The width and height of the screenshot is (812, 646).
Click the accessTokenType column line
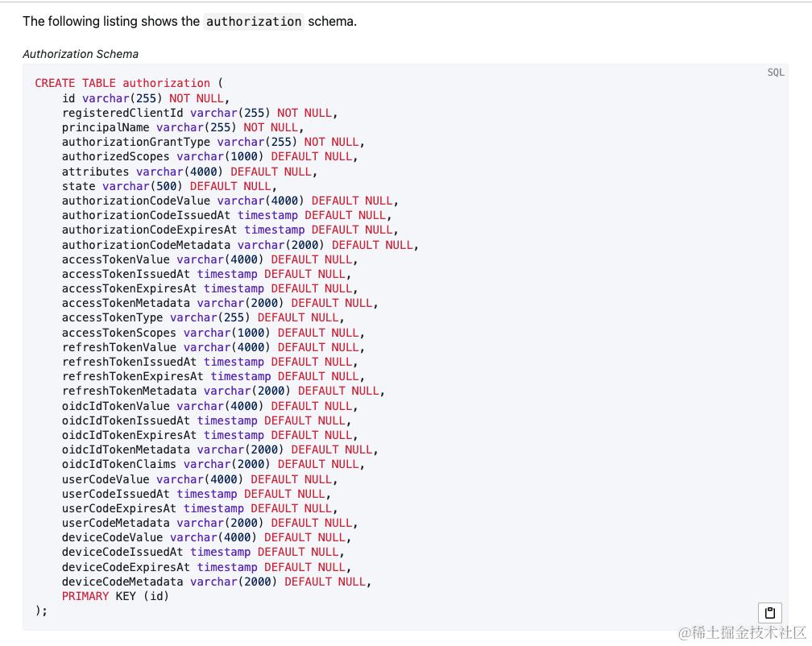[x=203, y=317]
